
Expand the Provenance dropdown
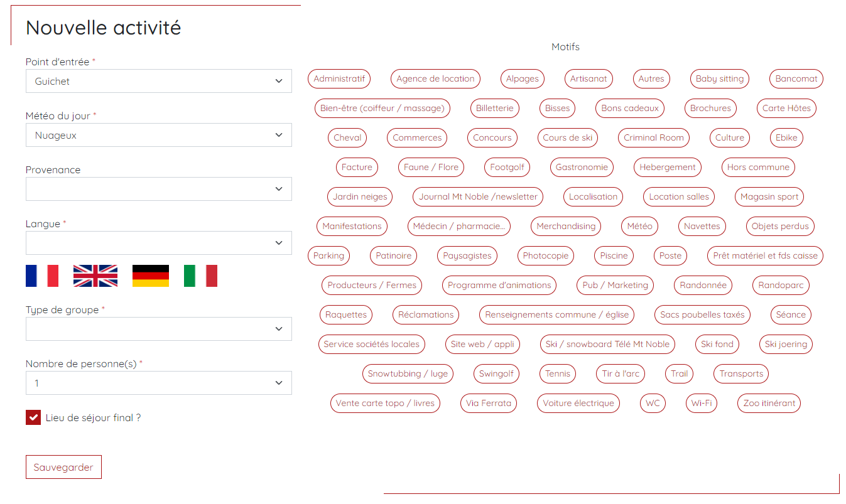pyautogui.click(x=158, y=188)
